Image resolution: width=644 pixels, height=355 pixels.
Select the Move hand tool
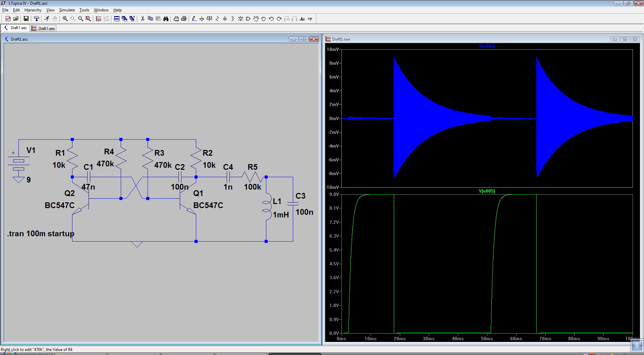(256, 19)
